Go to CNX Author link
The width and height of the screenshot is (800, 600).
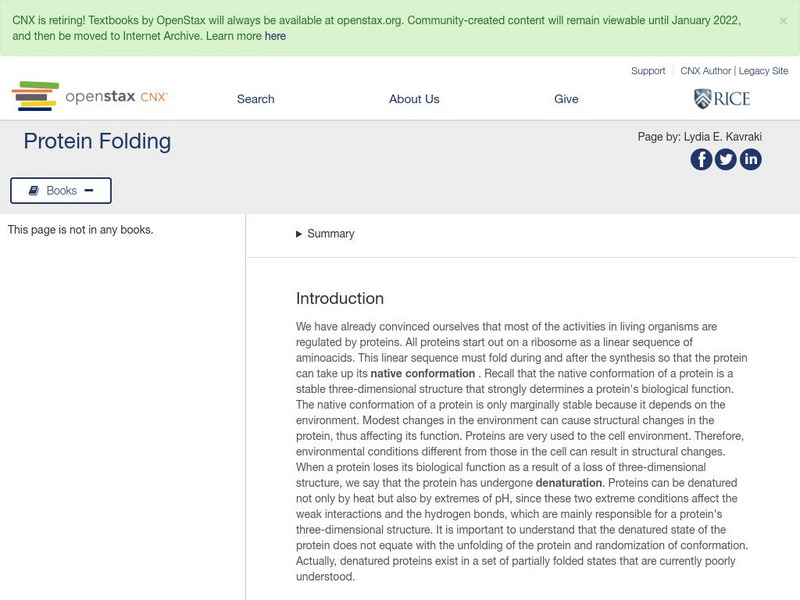706,71
